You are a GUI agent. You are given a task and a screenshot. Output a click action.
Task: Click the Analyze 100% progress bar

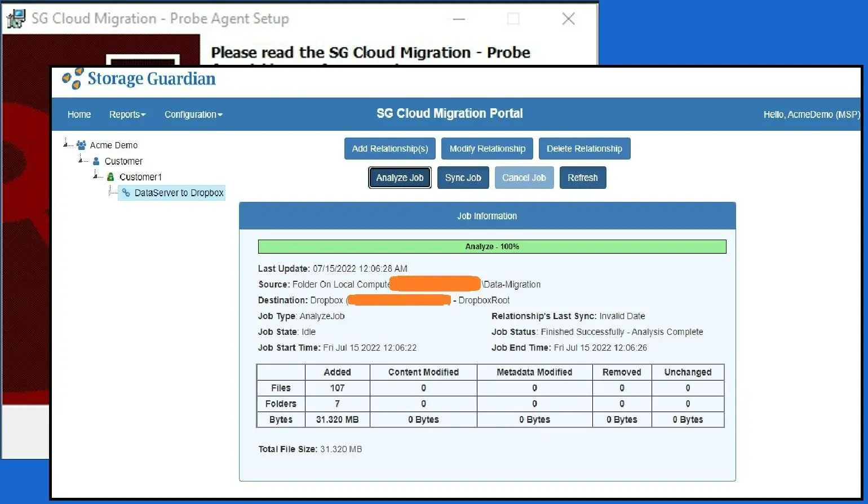coord(492,246)
